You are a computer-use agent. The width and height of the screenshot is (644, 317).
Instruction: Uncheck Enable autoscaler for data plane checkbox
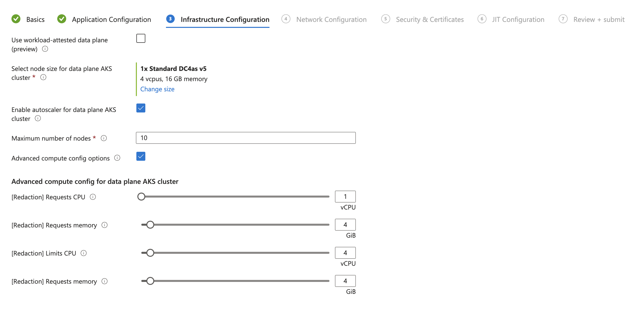(x=141, y=108)
